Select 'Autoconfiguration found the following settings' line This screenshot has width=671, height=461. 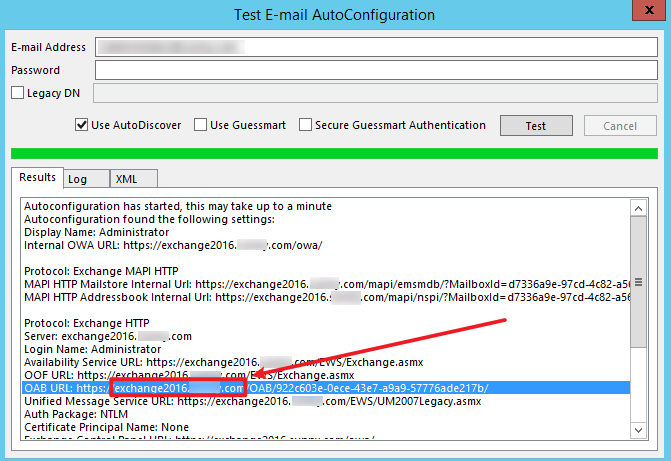coord(149,219)
